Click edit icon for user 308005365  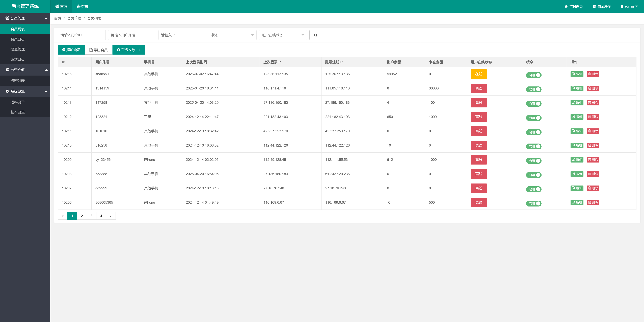[574, 202]
